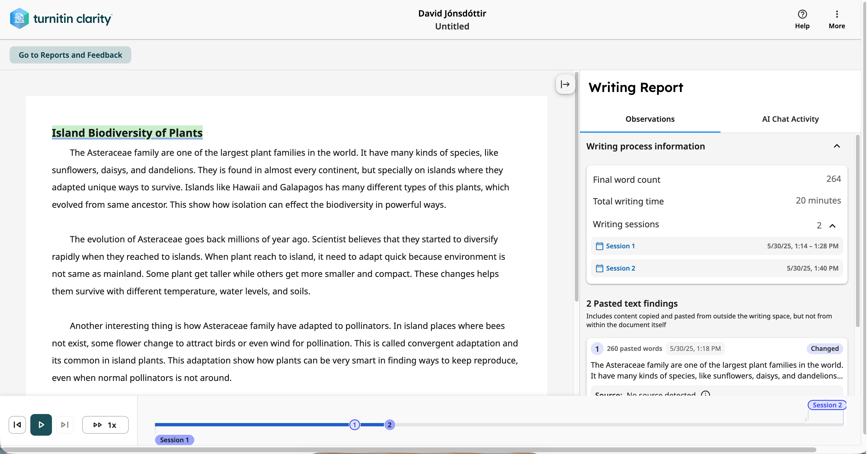The image size is (868, 454).
Task: Click the Session 1 time range 1:14 – 1:28 PM
Action: 803,246
